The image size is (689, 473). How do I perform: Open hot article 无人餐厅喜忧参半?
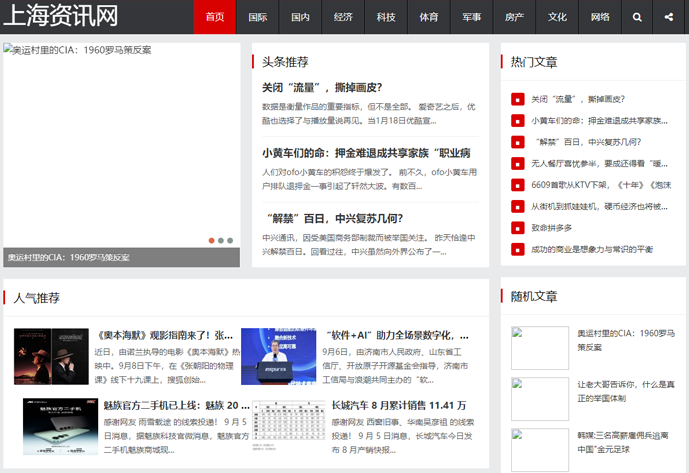(x=599, y=163)
